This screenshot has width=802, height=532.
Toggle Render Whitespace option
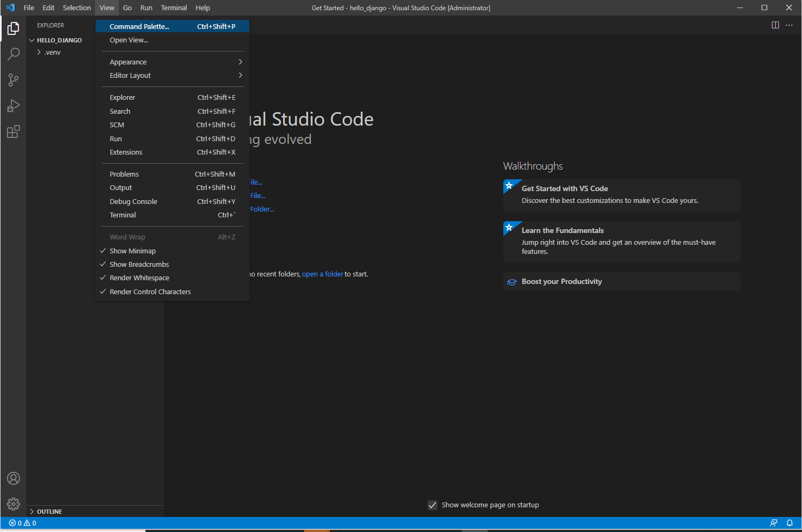click(x=172, y=278)
